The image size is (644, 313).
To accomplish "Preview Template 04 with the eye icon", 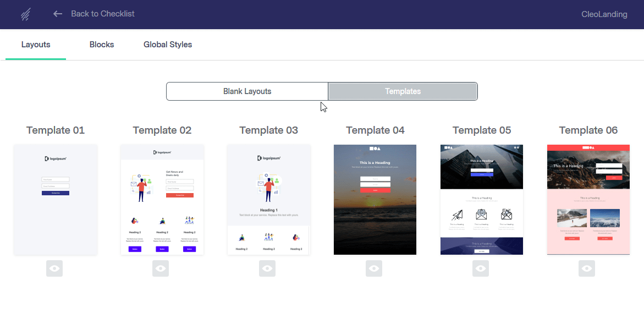I will 374,268.
